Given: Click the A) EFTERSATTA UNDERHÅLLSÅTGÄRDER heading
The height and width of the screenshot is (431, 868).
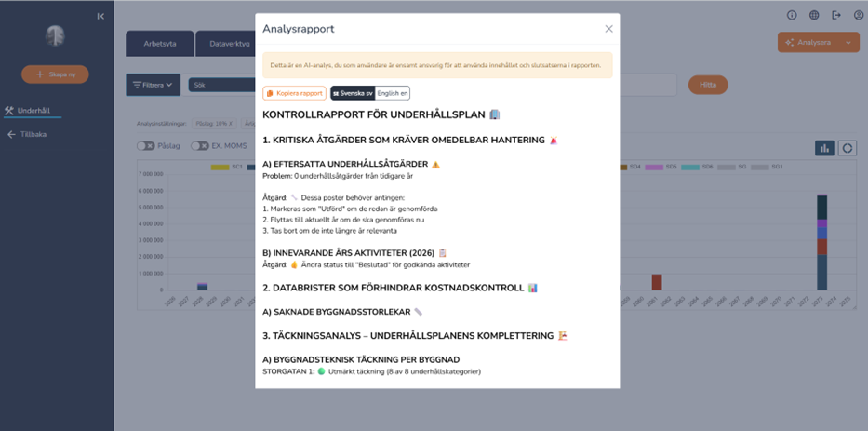Looking at the screenshot, I should 351,165.
